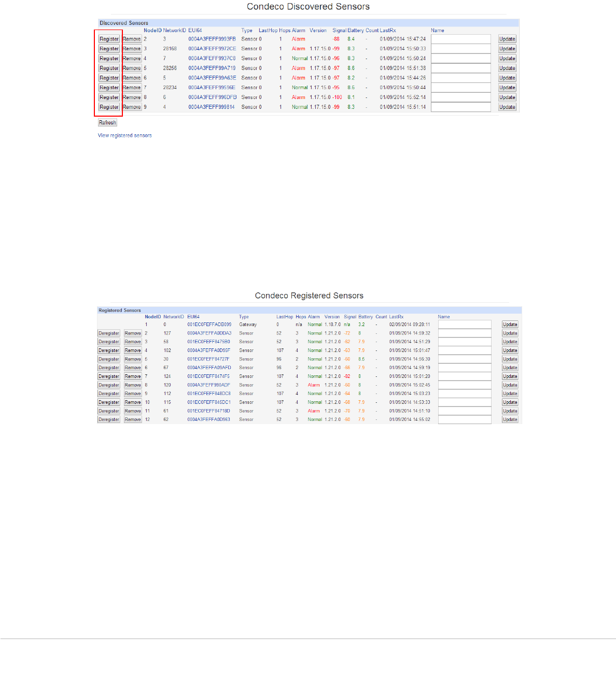Update the Gateway row 001EC0FEFFADB099
This screenshot has width=616, height=675.
(510, 325)
